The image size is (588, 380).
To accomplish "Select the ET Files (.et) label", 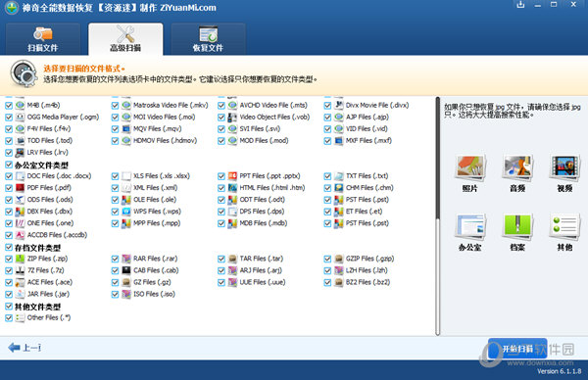I will point(364,212).
